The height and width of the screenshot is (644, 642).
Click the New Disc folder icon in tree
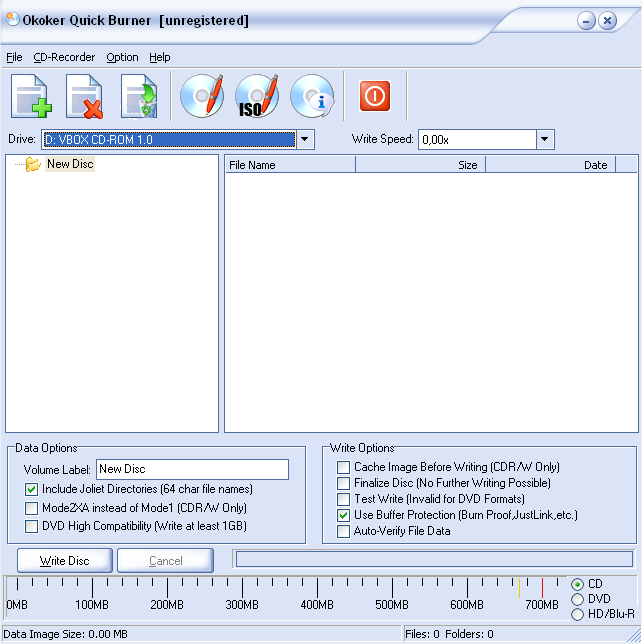coord(32,164)
